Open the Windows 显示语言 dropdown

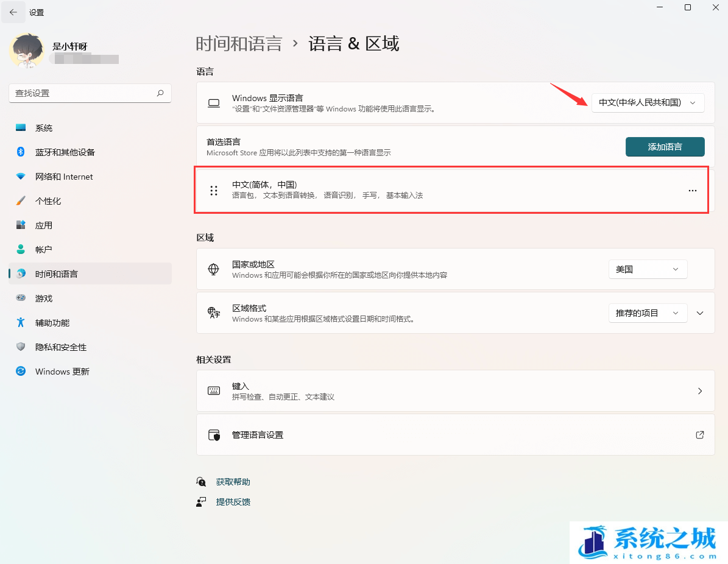coord(648,102)
